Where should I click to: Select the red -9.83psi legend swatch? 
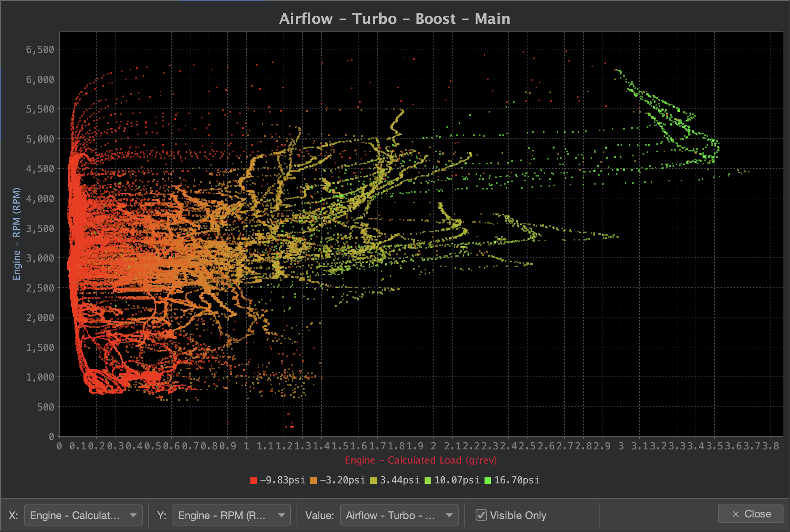[254, 481]
